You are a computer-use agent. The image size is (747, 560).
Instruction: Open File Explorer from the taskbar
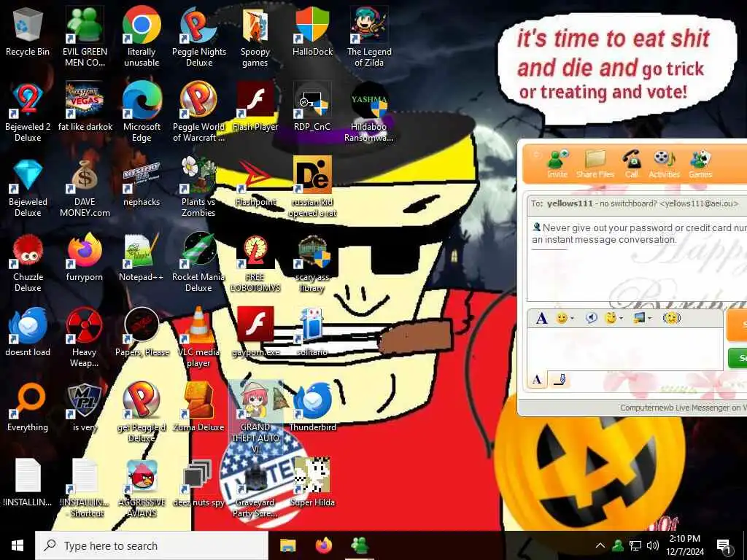287,545
